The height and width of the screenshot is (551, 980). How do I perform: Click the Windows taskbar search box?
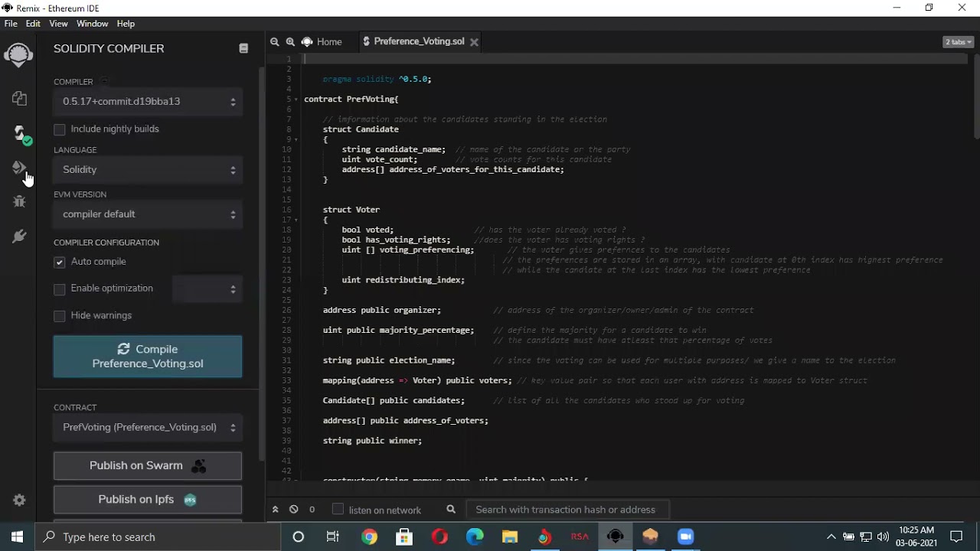pyautogui.click(x=158, y=536)
